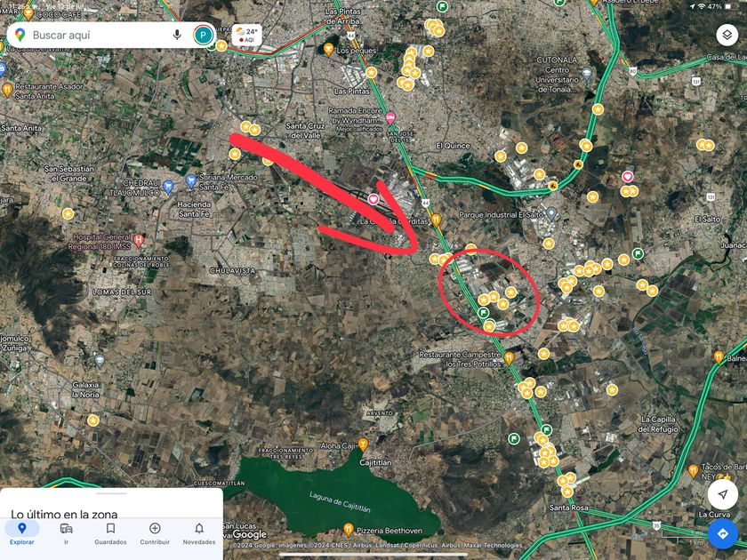Screen dimensions: 747x560
Task: Tap the Aloha Caji bar pin
Action: (x=363, y=444)
